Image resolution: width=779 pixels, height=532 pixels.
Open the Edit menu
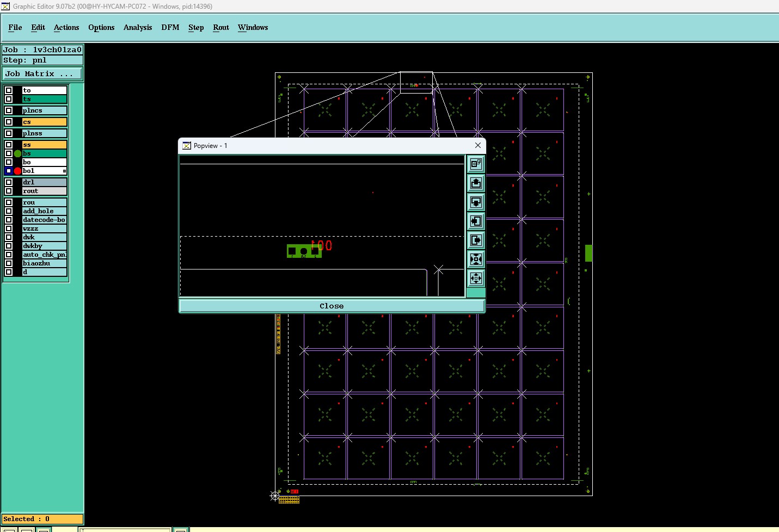coord(38,27)
